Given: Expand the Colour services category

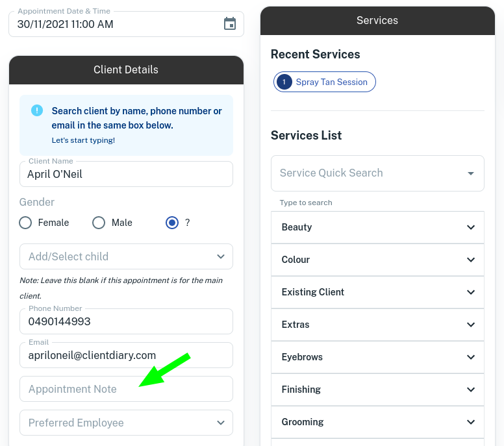Looking at the screenshot, I should point(377,260).
